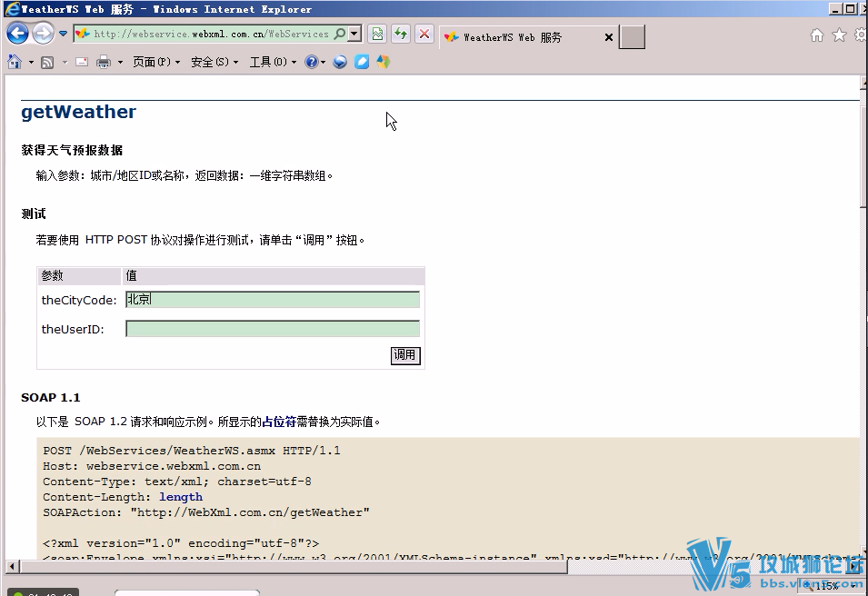This screenshot has height=596, width=868.
Task: Click 'Host: webservice.webxml.com.cn' line
Action: click(x=152, y=466)
